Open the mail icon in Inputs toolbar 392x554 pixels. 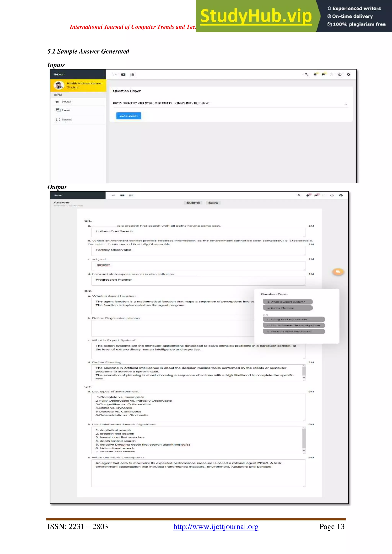123,75
